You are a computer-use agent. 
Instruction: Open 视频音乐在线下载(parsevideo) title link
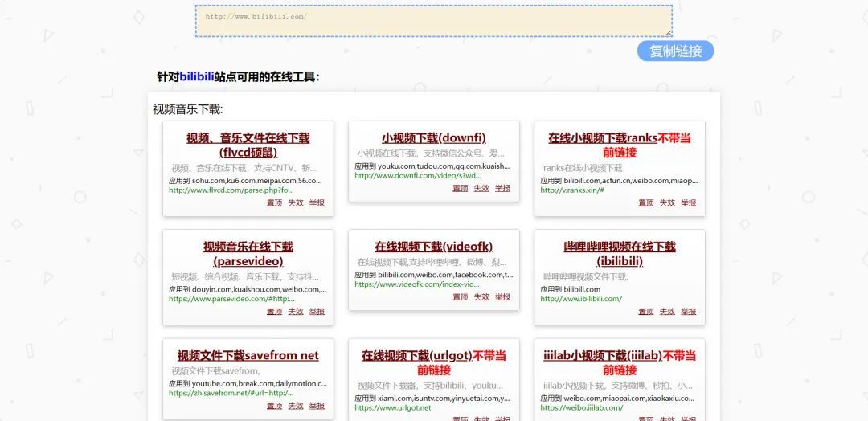(x=248, y=253)
